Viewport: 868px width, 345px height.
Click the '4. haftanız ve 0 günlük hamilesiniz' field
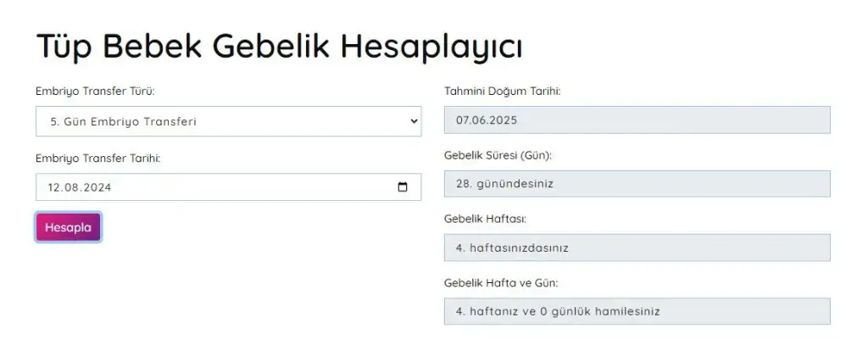pos(637,311)
